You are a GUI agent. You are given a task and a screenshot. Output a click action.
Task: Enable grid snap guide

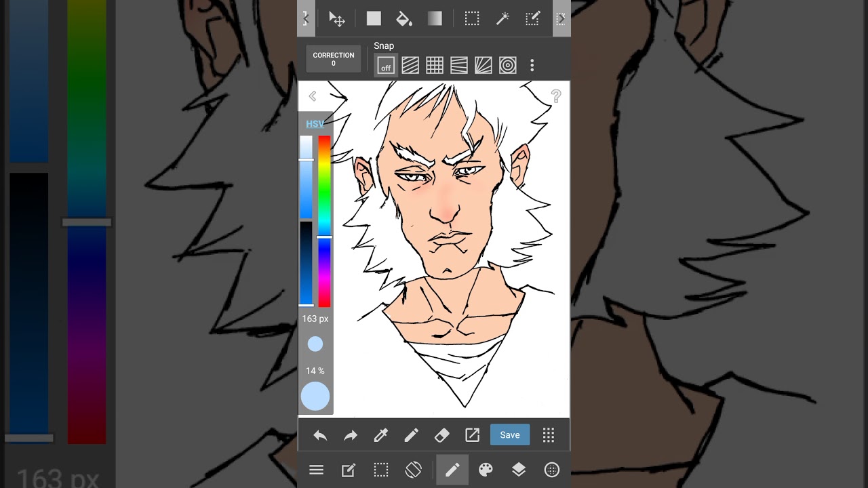pyautogui.click(x=435, y=66)
